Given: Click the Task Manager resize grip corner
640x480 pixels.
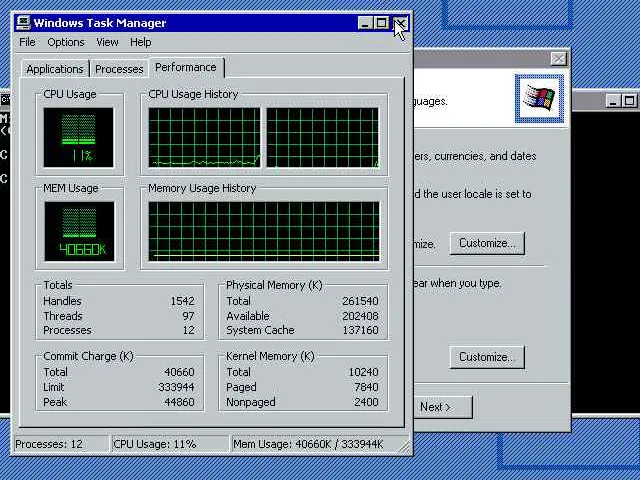Looking at the screenshot, I should pyautogui.click(x=404, y=446).
